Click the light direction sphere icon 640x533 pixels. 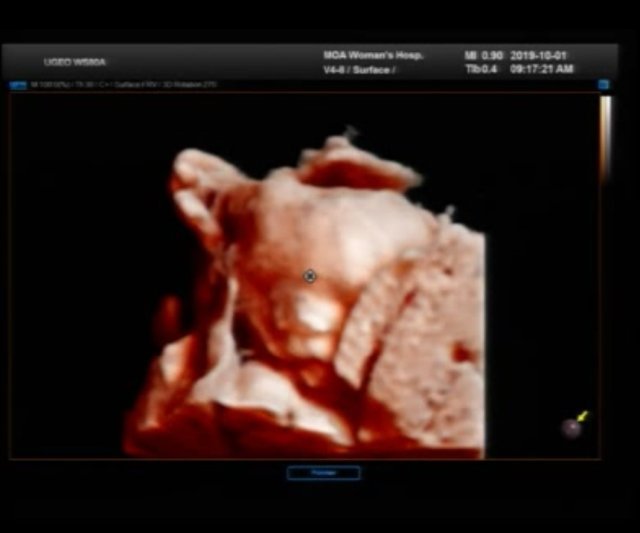tap(571, 428)
